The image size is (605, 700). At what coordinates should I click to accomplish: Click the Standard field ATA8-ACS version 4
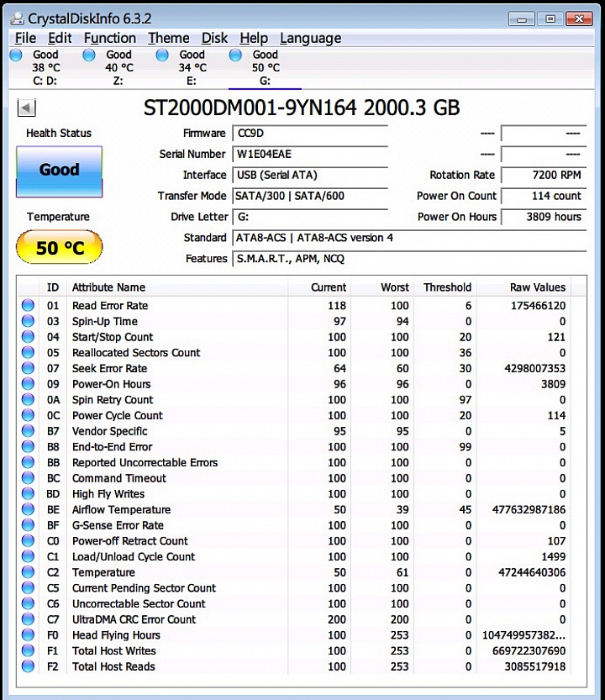tap(409, 238)
